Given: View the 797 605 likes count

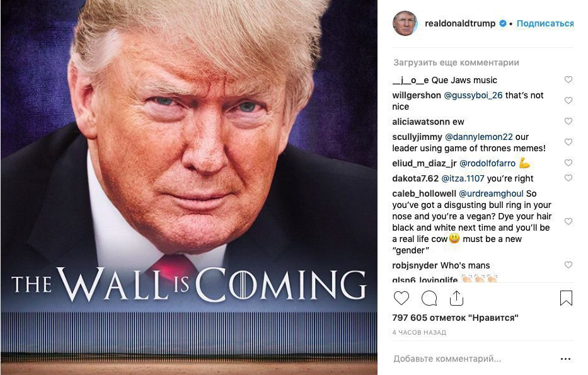Looking at the screenshot, I should 455,318.
